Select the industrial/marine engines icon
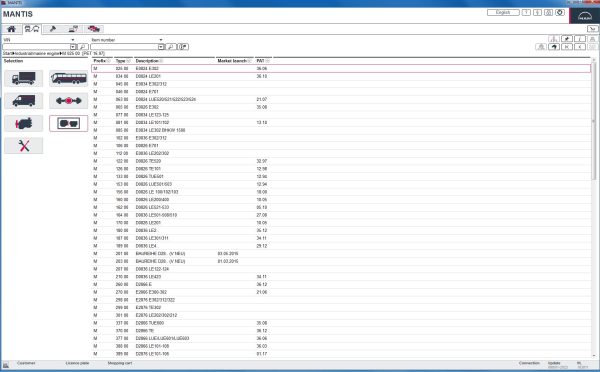This screenshot has height=372, width=600. 68,124
